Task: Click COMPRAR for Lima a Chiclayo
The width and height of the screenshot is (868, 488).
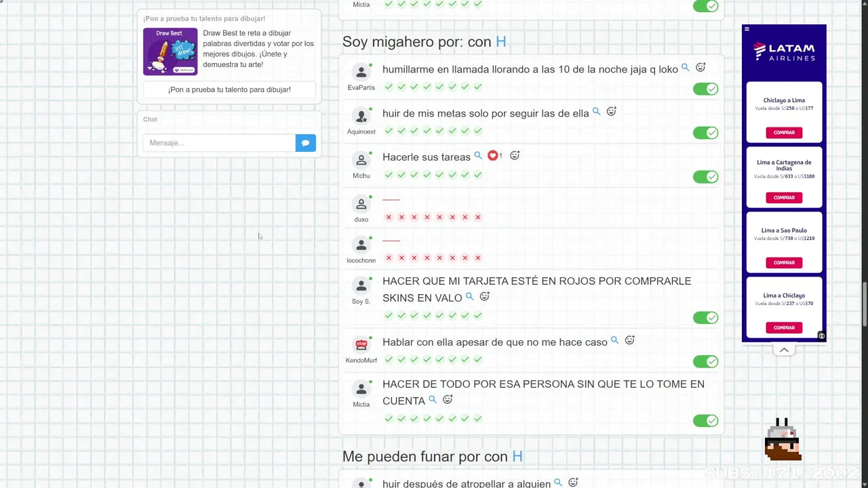Action: 784,328
